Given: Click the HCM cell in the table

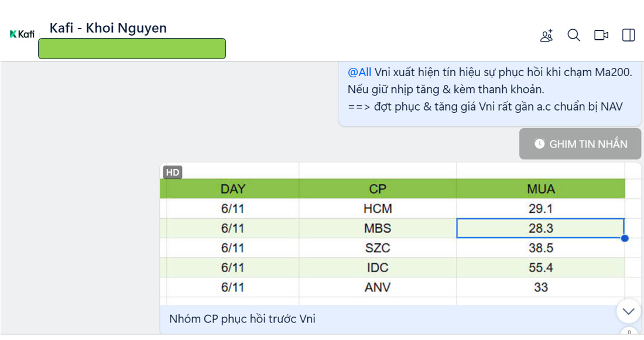Looking at the screenshot, I should [378, 208].
